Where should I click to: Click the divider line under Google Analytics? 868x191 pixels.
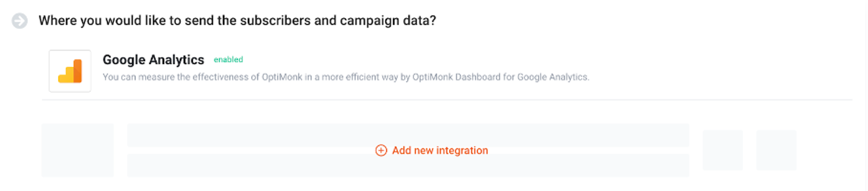(x=447, y=100)
